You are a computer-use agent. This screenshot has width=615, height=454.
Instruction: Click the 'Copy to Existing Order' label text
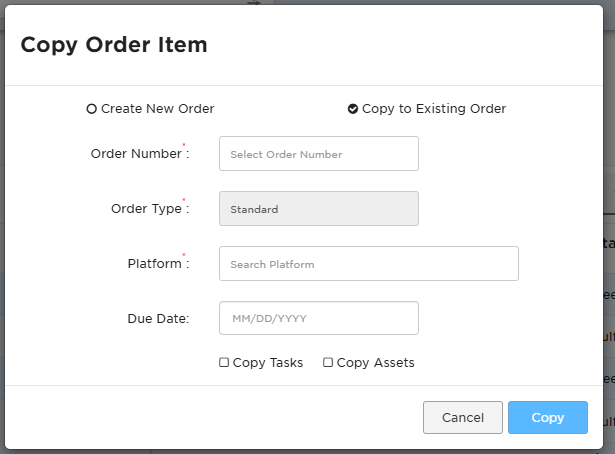coord(434,109)
